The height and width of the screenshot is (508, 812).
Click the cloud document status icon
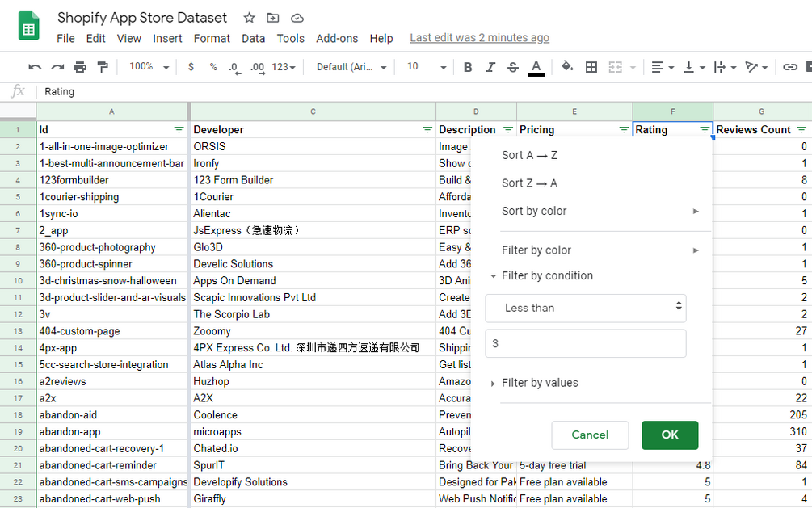pyautogui.click(x=297, y=18)
